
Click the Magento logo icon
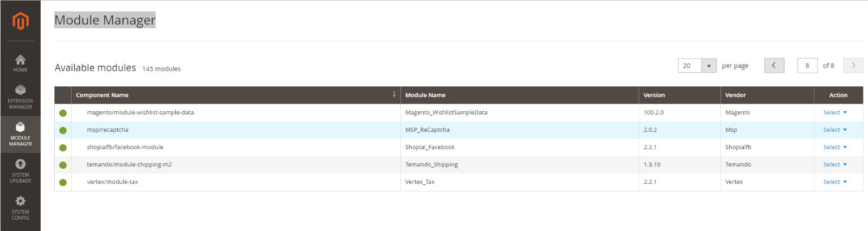(x=20, y=21)
